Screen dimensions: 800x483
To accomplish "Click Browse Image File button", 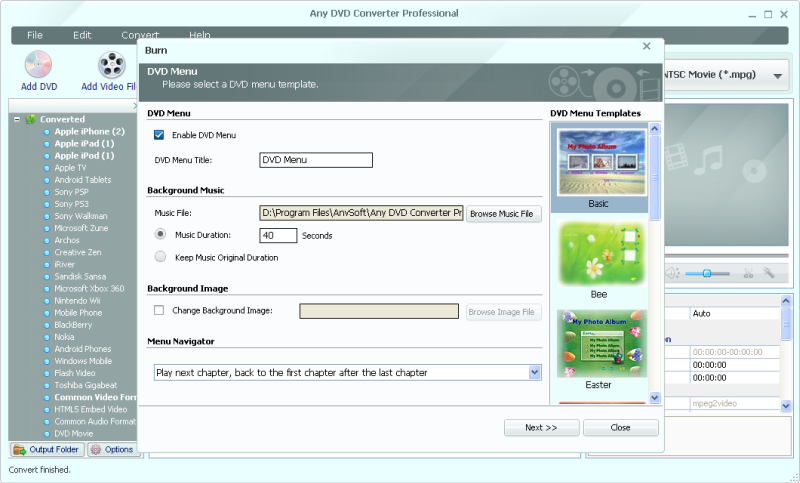I will coord(504,312).
